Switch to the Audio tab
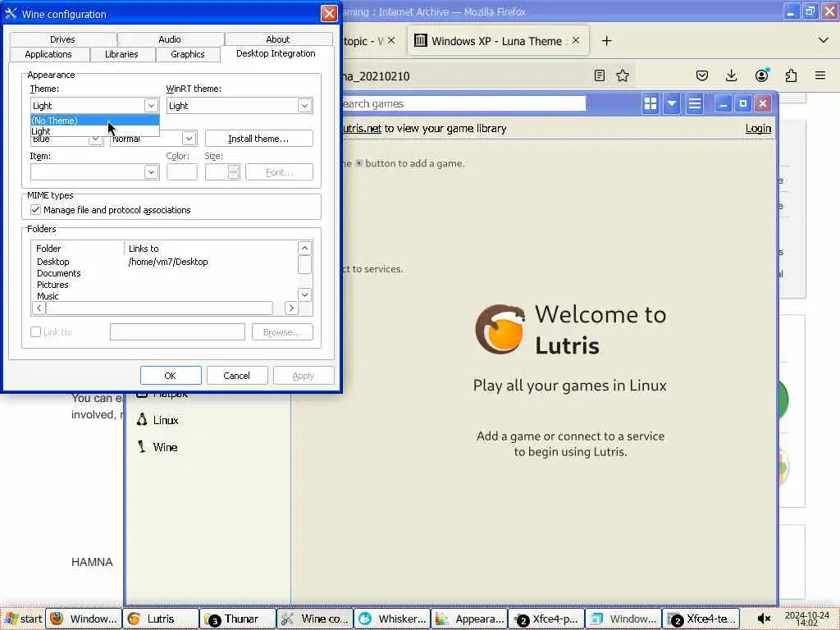This screenshot has width=840, height=630. pyautogui.click(x=170, y=39)
